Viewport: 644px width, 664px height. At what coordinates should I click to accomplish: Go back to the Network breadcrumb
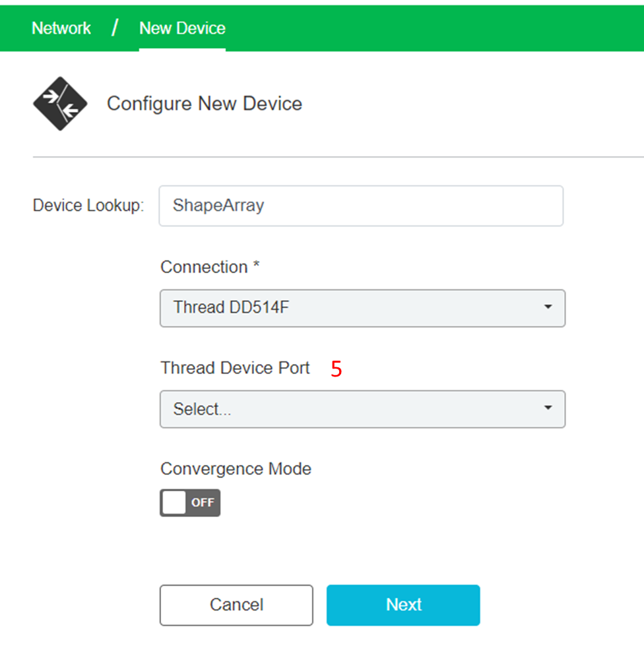61,28
